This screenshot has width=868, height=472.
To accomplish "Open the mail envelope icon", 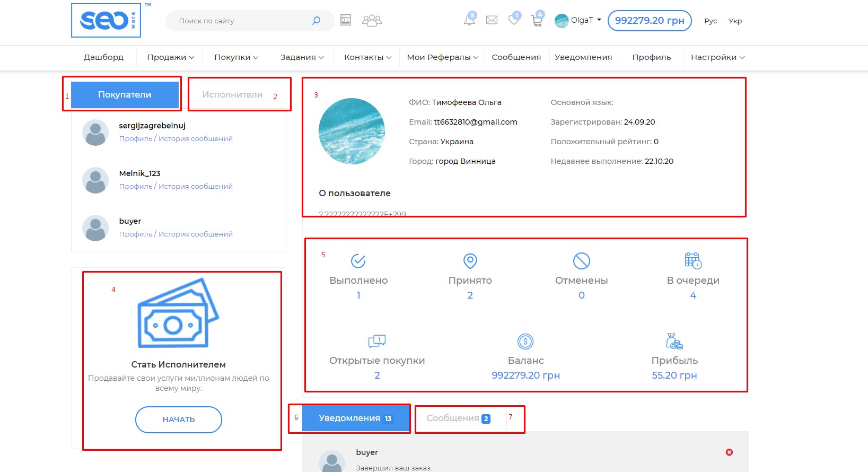I will coord(492,20).
